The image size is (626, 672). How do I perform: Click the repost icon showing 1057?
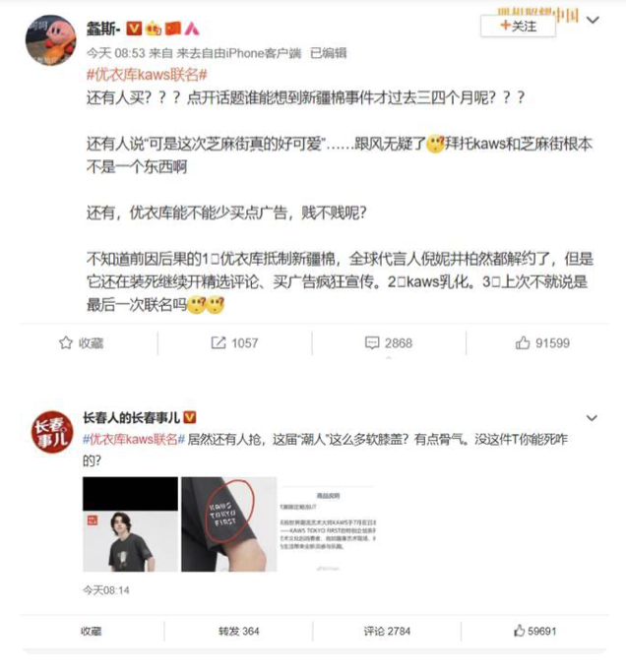[x=219, y=342]
